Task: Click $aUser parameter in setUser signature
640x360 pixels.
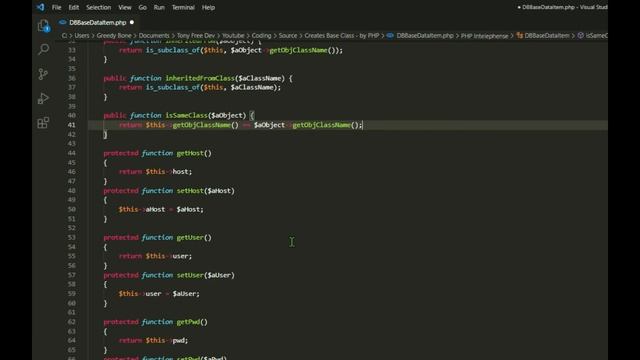Action: [219, 275]
